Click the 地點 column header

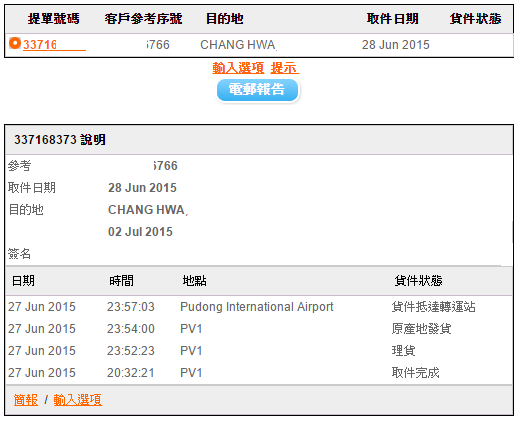[195, 281]
